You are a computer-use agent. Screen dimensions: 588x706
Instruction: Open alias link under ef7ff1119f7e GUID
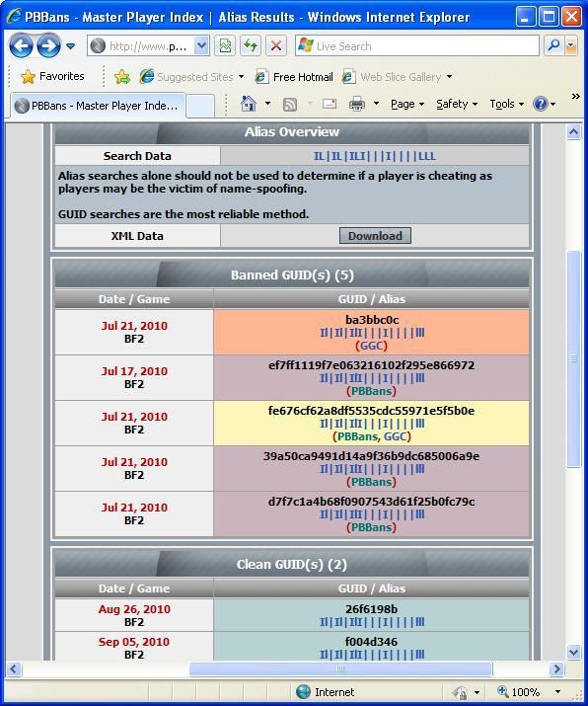tap(372, 378)
